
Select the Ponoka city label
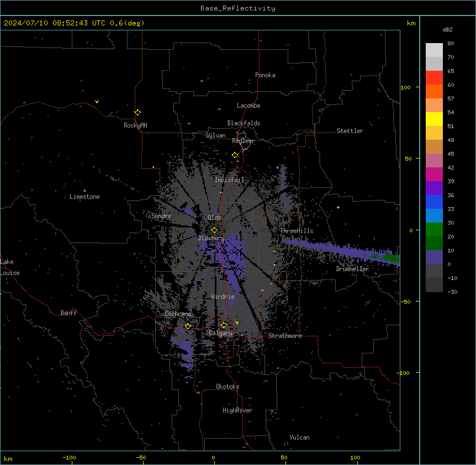tap(265, 75)
